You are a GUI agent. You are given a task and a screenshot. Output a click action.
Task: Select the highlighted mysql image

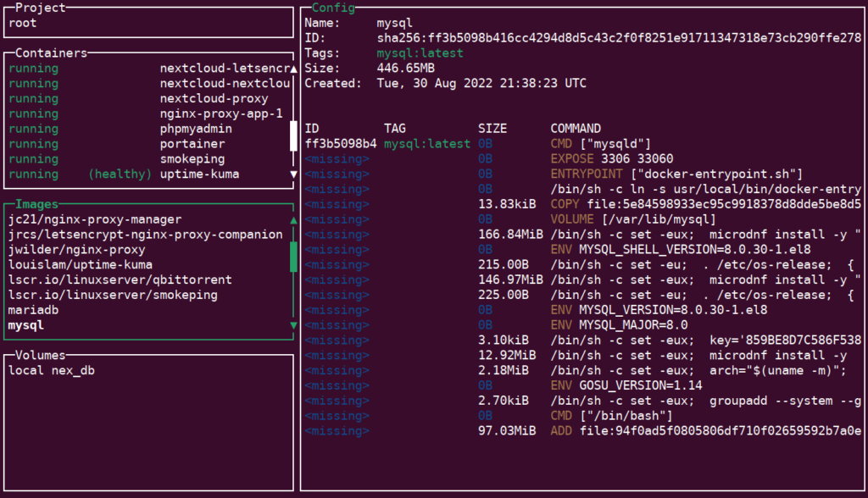(26, 325)
